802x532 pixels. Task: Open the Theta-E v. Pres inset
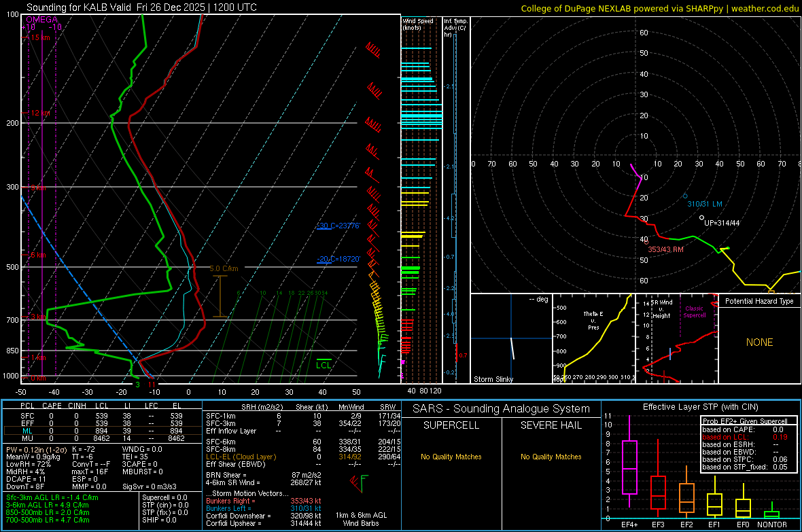[x=593, y=338]
